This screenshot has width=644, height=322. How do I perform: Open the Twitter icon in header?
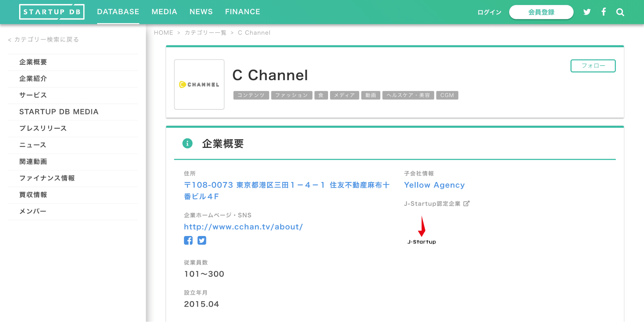(x=587, y=12)
